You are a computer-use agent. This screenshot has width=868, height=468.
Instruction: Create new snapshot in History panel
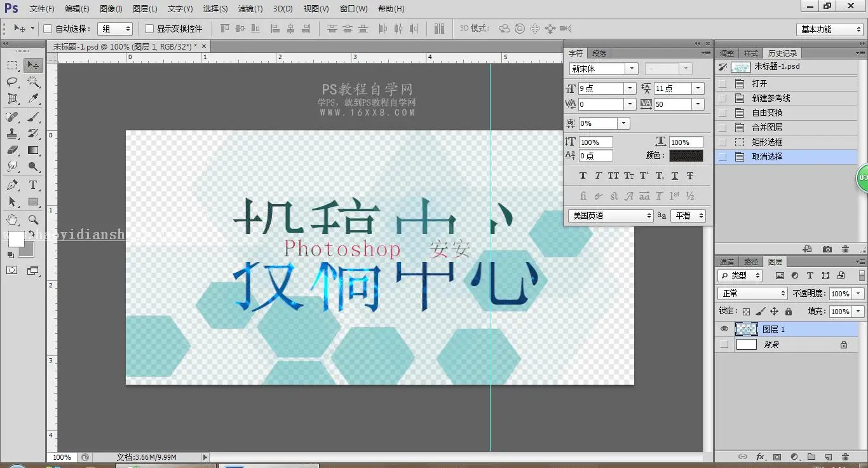827,249
